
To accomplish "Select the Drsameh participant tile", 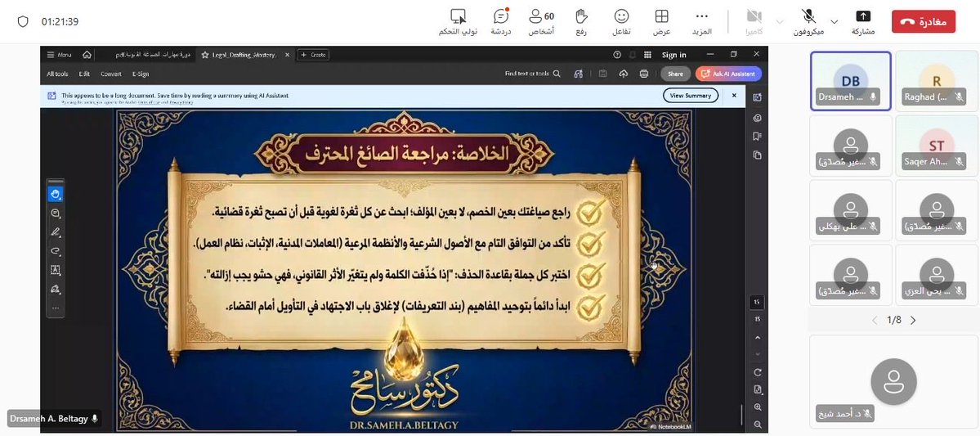I will coord(851,81).
